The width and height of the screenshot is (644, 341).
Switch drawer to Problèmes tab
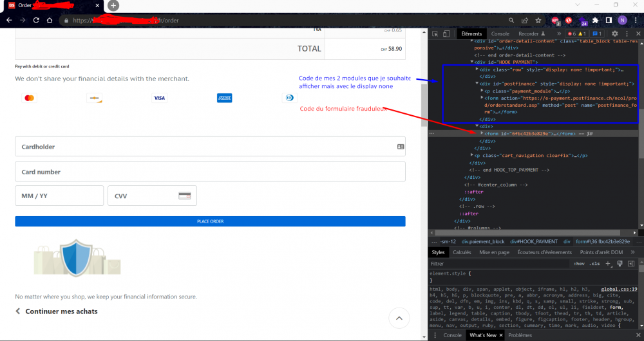[520, 335]
